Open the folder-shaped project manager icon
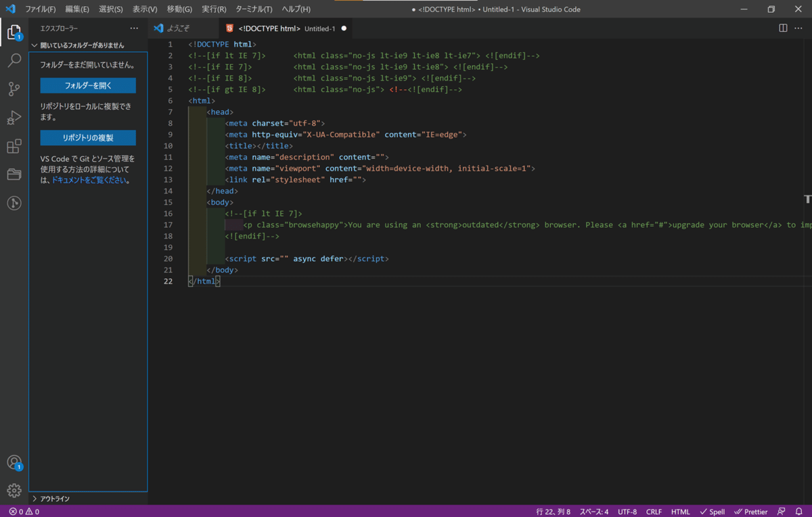Image resolution: width=812 pixels, height=517 pixels. click(x=14, y=175)
